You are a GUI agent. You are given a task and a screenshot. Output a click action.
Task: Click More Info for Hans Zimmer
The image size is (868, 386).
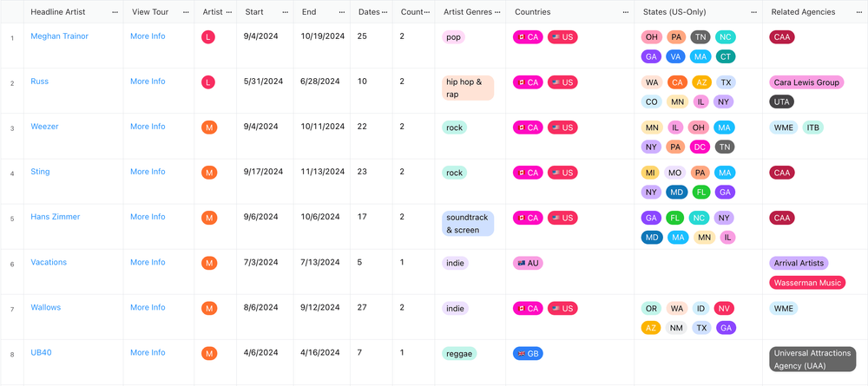[x=148, y=217]
